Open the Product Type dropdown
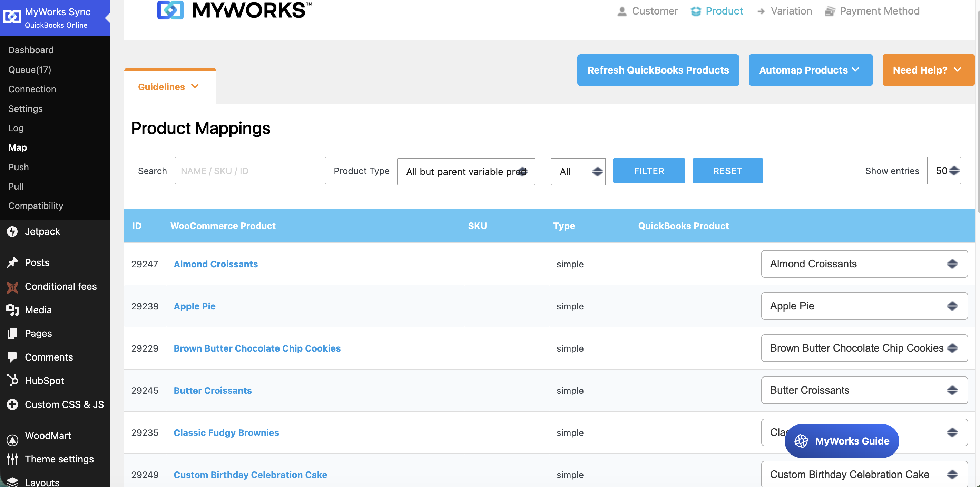 (x=466, y=171)
